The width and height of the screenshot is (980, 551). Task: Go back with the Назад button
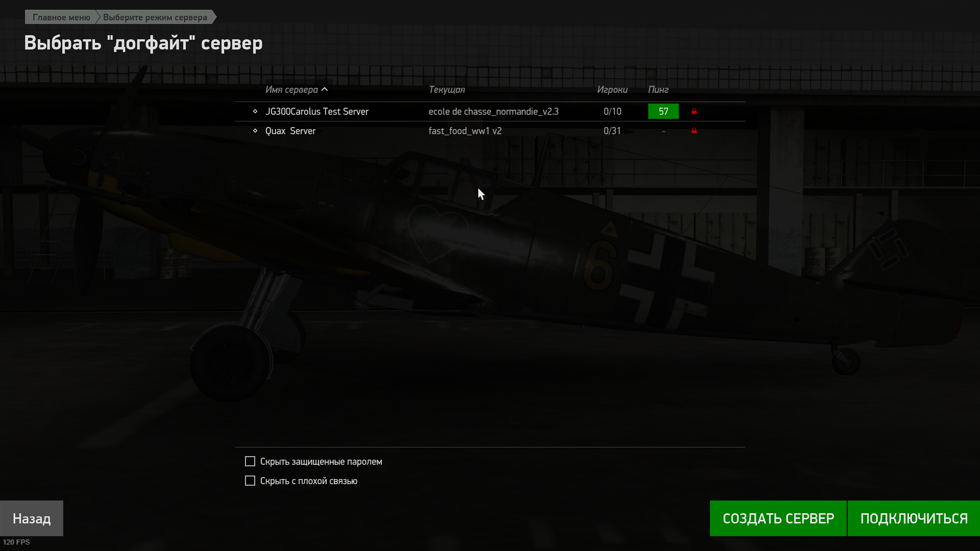(x=32, y=518)
